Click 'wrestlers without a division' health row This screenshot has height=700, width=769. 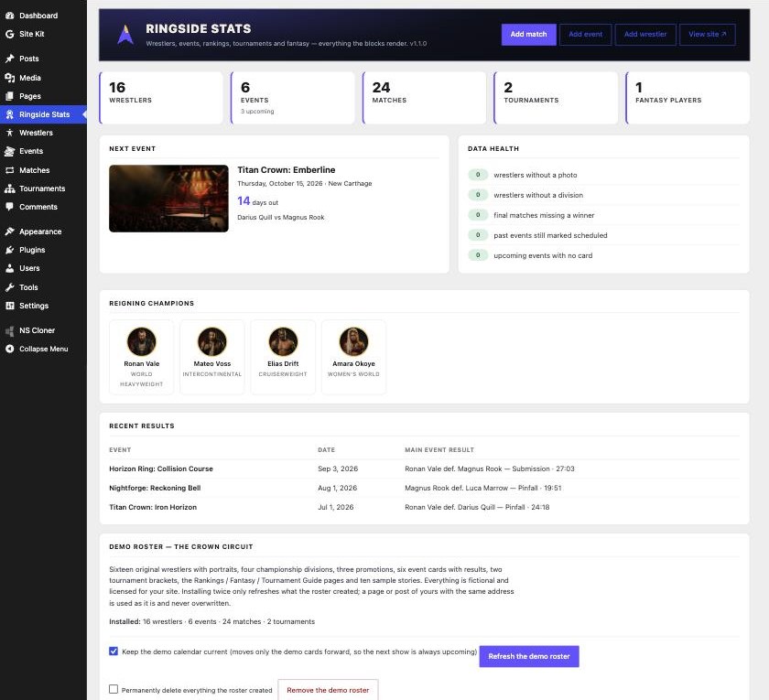[603, 195]
